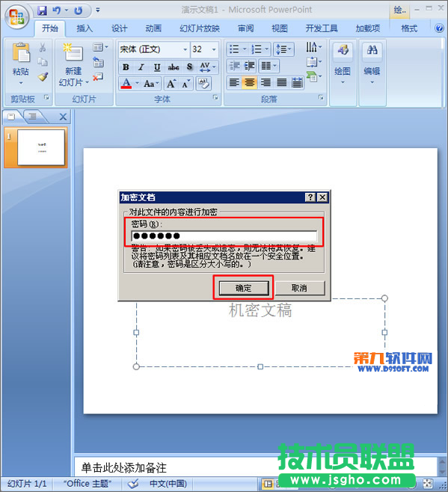Expand numbering list dropdown
Viewport: 448px width, 492px height.
coord(266,49)
